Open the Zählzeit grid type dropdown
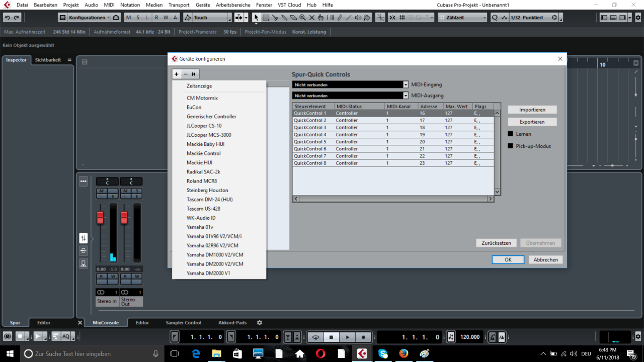Image resolution: width=644 pixels, height=362 pixels. (462, 18)
